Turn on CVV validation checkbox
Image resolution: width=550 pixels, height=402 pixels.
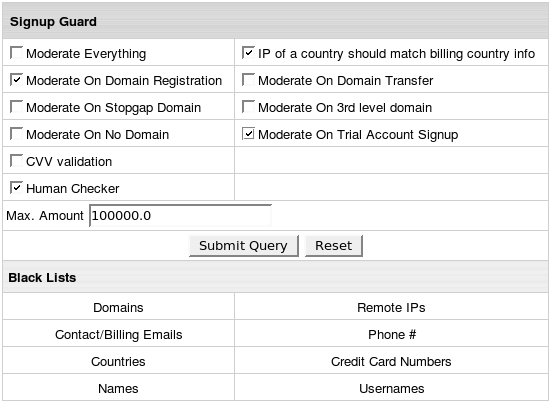pos(16,161)
